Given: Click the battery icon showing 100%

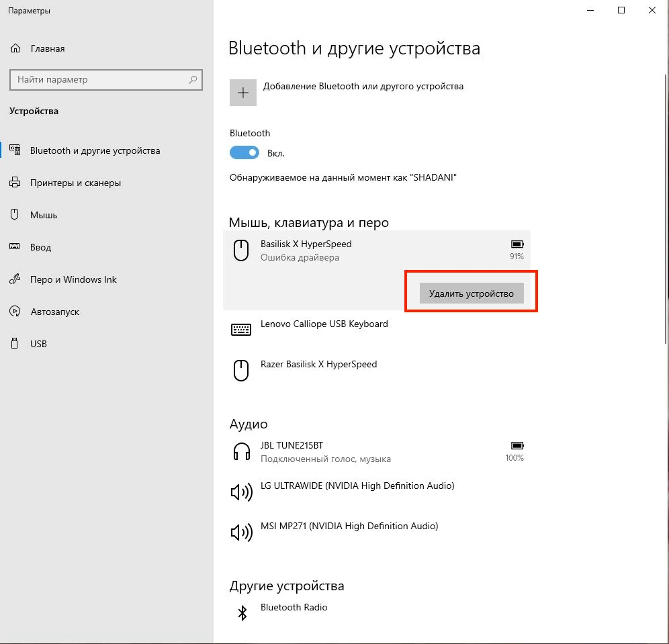Looking at the screenshot, I should tap(517, 446).
